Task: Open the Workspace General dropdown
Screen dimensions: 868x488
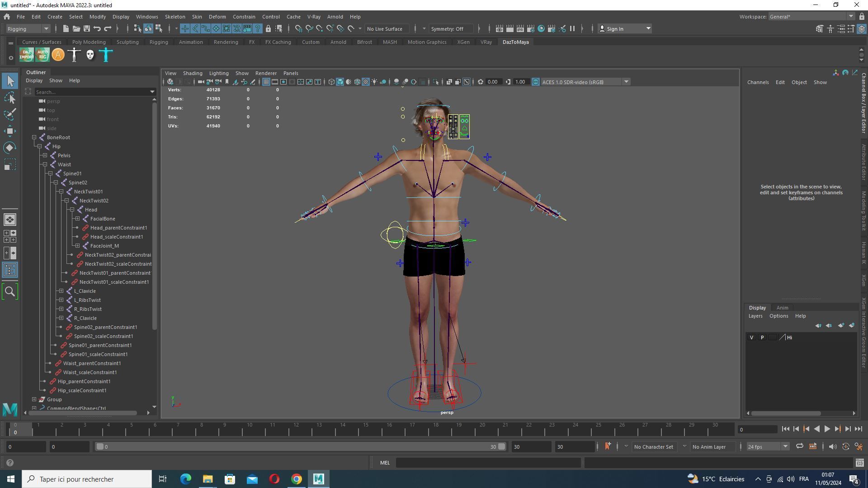Action: (x=811, y=17)
